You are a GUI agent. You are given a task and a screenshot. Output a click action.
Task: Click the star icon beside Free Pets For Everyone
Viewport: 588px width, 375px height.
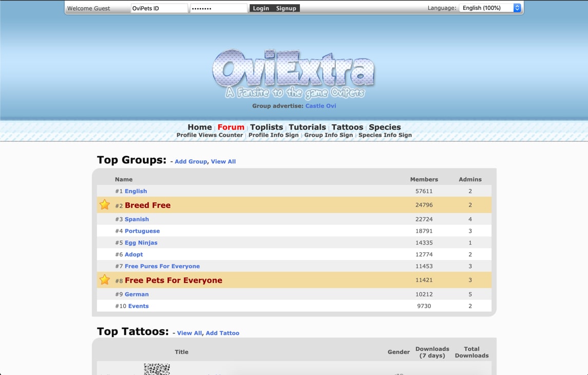(x=105, y=280)
